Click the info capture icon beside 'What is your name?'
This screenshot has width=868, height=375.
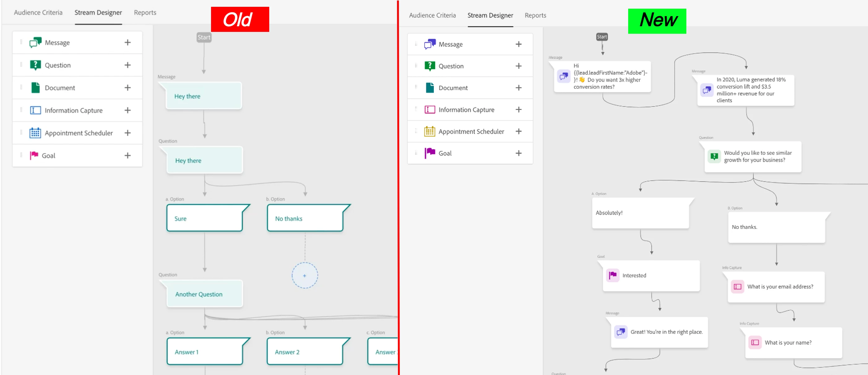(x=755, y=342)
